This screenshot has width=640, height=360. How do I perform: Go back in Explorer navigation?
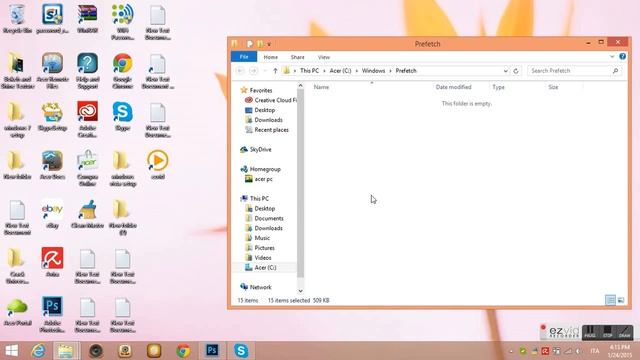pyautogui.click(x=240, y=71)
